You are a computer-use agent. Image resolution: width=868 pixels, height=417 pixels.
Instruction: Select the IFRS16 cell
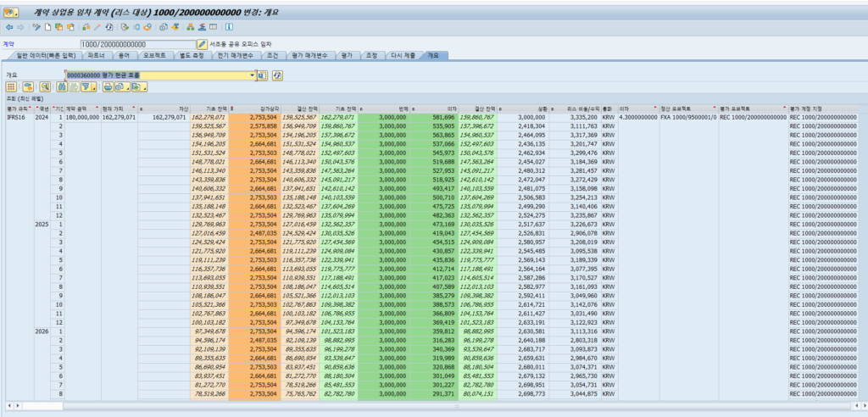click(19, 118)
